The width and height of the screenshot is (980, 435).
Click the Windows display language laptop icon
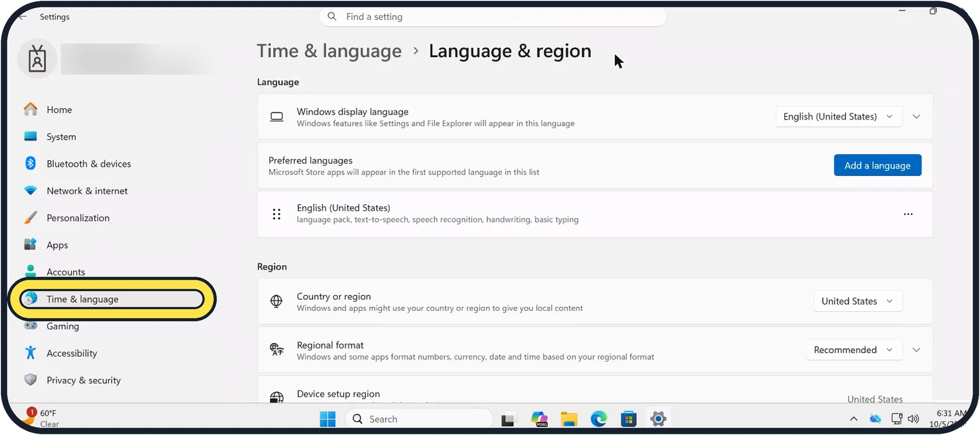tap(277, 117)
